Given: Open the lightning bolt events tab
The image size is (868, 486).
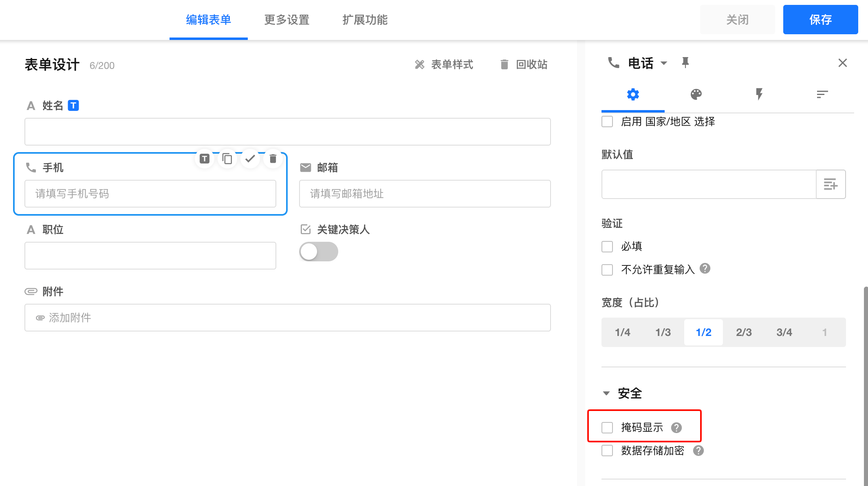Looking at the screenshot, I should pos(759,95).
